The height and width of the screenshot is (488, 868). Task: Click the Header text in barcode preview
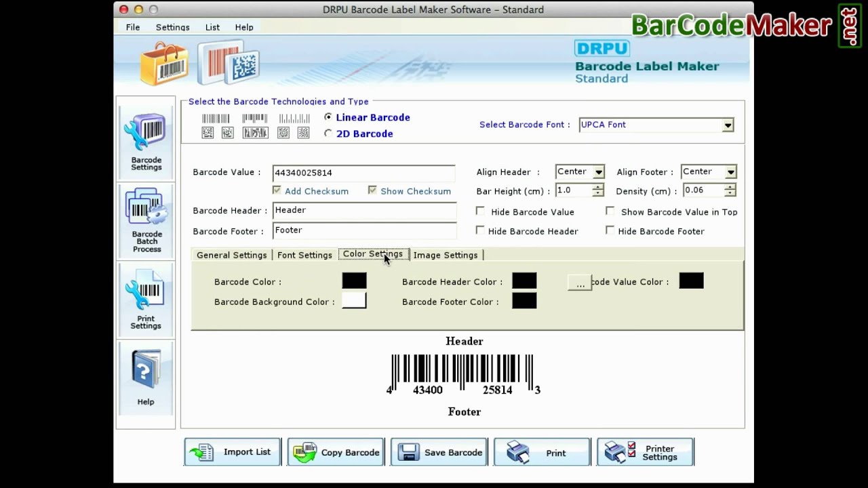point(465,341)
